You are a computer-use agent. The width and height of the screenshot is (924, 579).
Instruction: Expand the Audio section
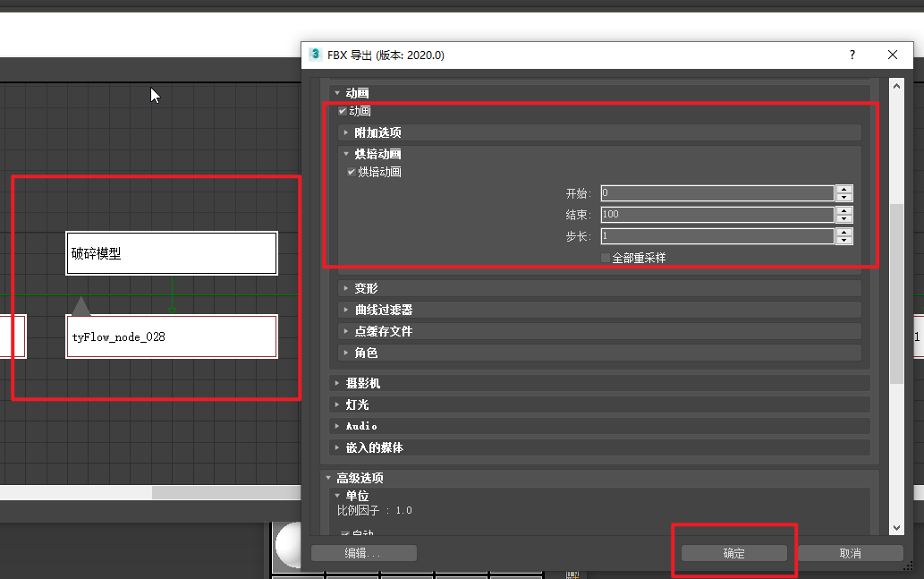[600, 426]
